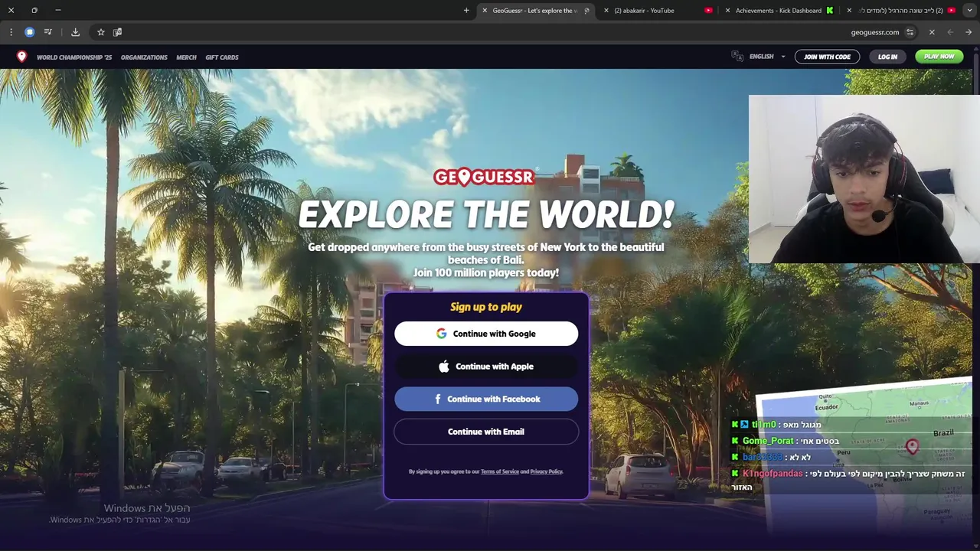Open the Gift Cards nav link
The height and width of the screenshot is (551, 980).
tap(222, 57)
